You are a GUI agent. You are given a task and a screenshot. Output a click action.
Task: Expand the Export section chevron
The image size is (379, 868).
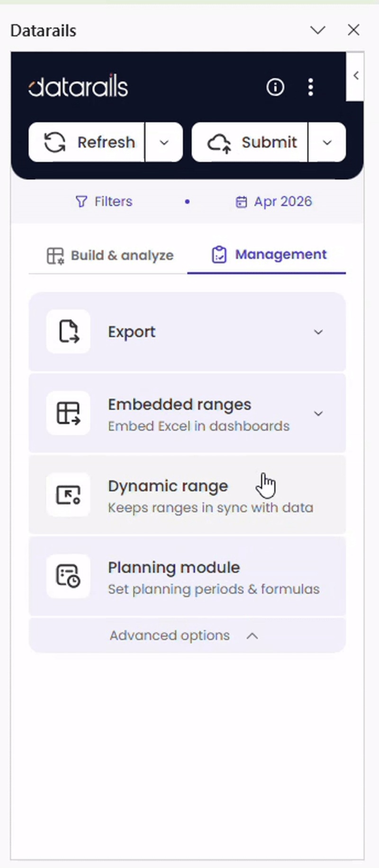coord(318,332)
